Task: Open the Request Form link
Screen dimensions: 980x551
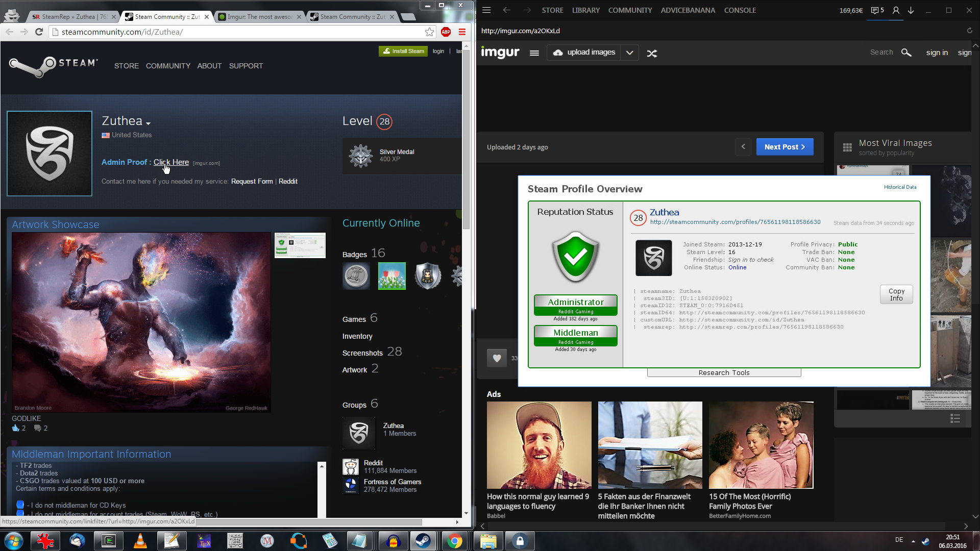Action: (252, 182)
